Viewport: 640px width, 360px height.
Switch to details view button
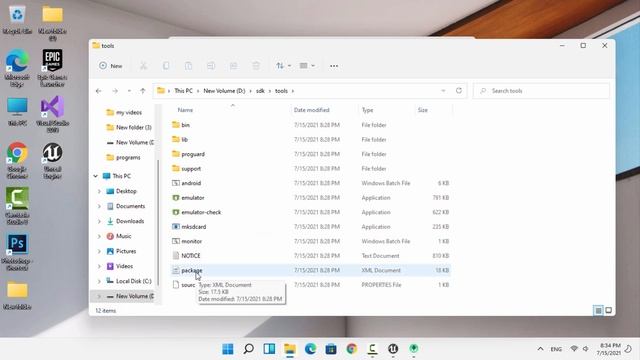point(598,311)
